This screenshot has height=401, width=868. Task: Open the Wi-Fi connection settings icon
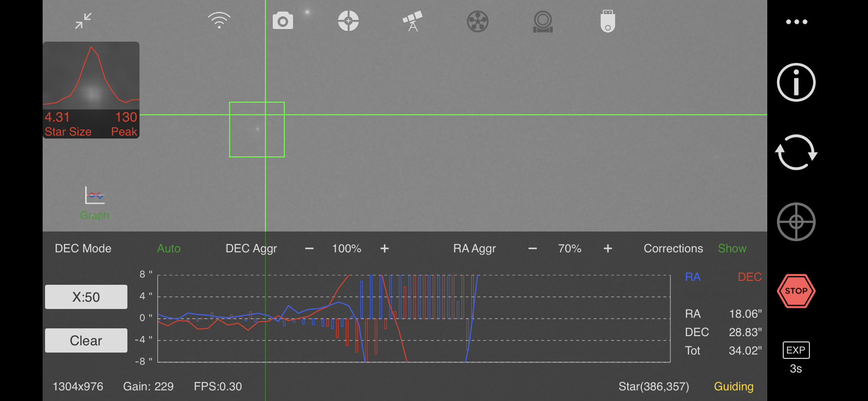click(219, 21)
